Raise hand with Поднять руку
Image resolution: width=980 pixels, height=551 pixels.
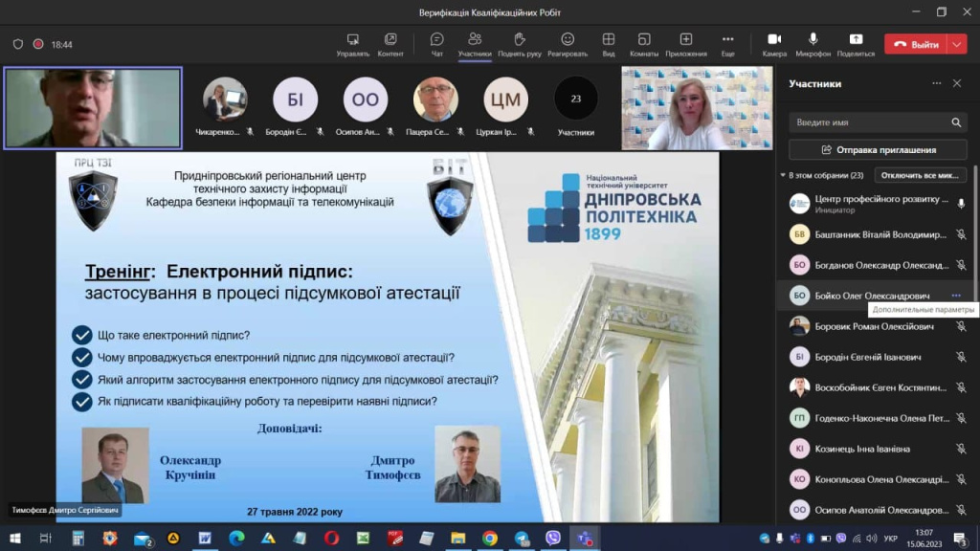[520, 45]
